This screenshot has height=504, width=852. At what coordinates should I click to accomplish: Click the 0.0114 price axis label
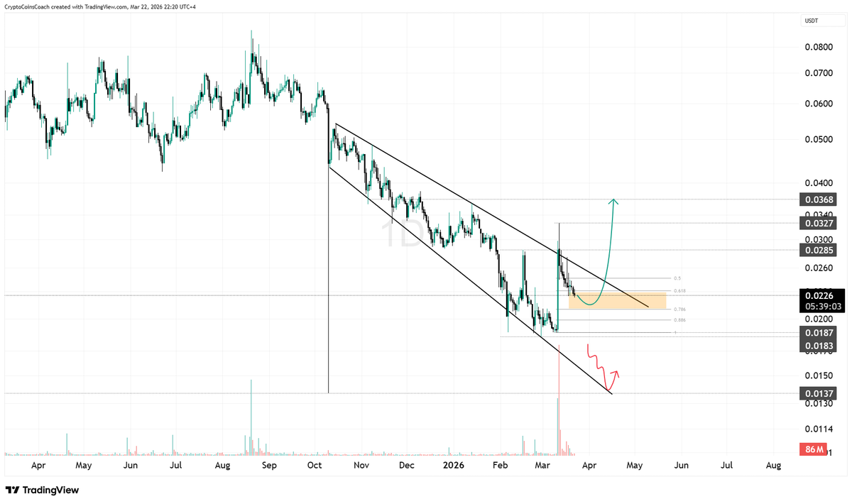[818, 429]
